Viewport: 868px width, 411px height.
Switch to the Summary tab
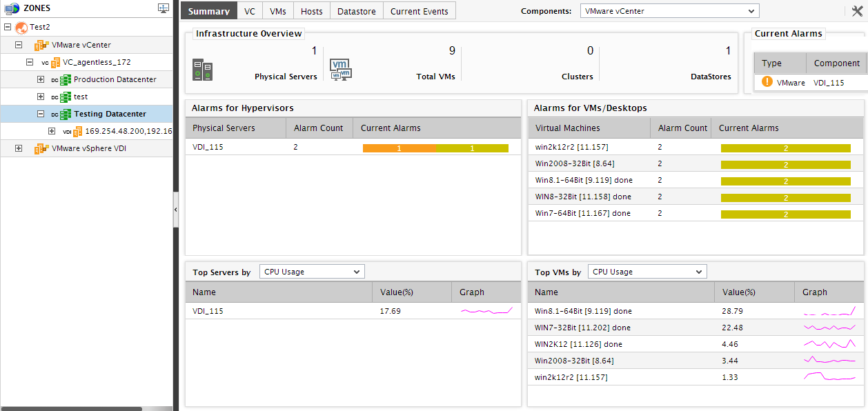(x=208, y=11)
